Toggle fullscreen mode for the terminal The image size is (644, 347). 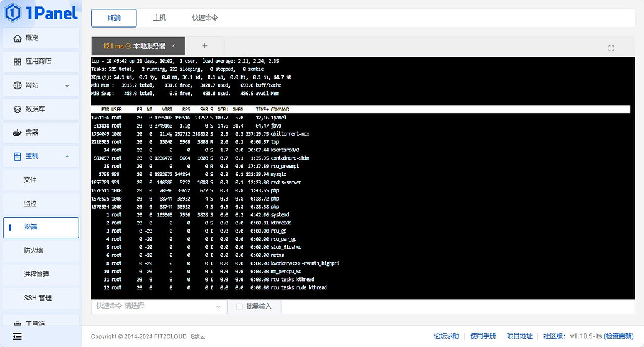(x=611, y=48)
